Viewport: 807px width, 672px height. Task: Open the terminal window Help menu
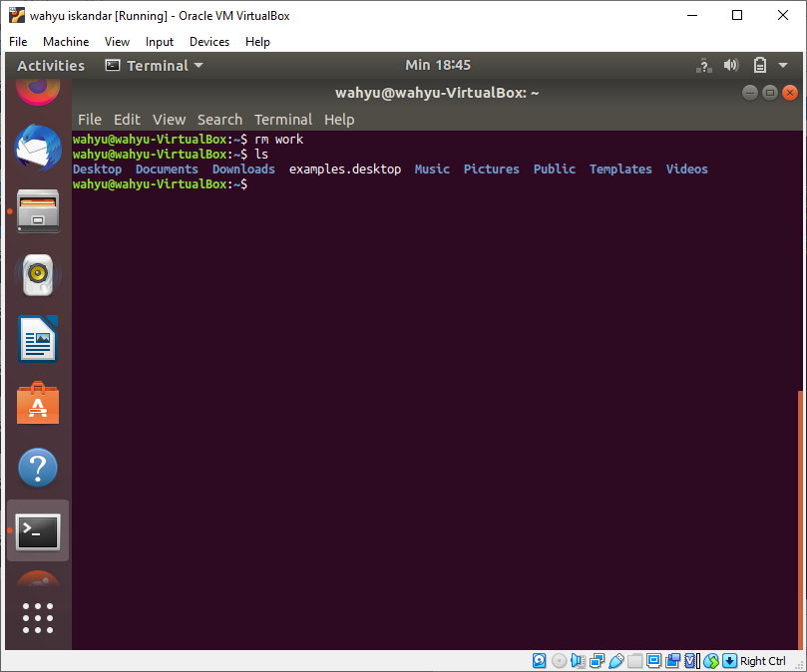(x=339, y=120)
